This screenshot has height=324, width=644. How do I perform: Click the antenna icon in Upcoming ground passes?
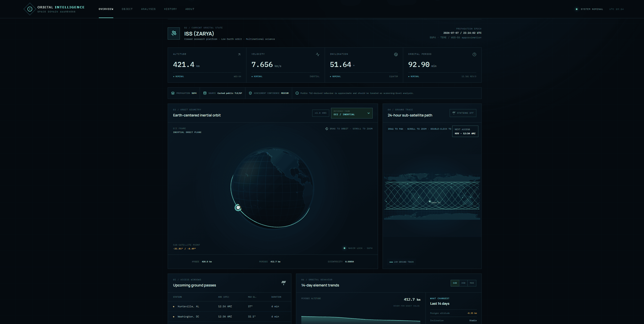pyautogui.click(x=284, y=283)
